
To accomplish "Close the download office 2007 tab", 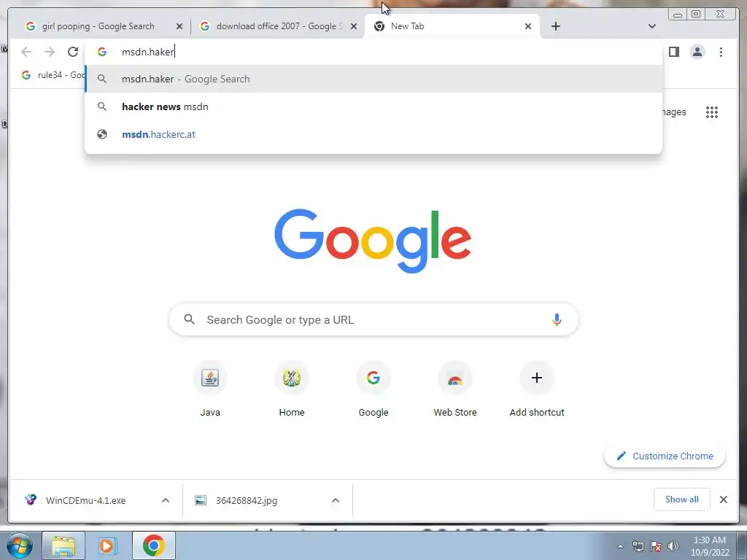I will coord(354,26).
